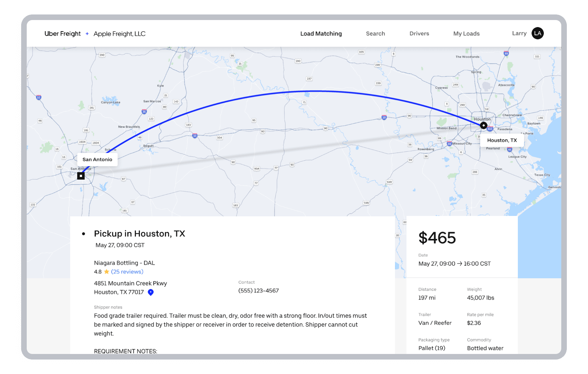Click the San Antonio origin square marker
Image resolution: width=588 pixels, height=374 pixels.
click(x=81, y=176)
